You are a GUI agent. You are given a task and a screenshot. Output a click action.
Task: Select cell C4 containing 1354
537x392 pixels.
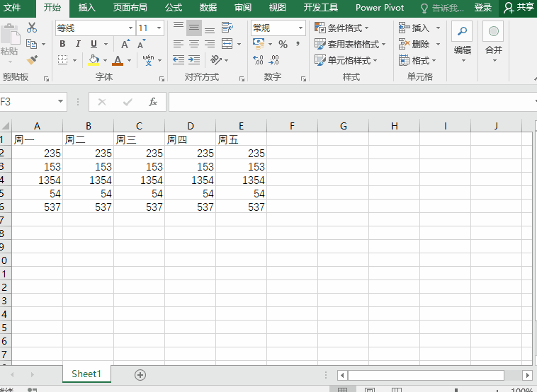pos(139,180)
